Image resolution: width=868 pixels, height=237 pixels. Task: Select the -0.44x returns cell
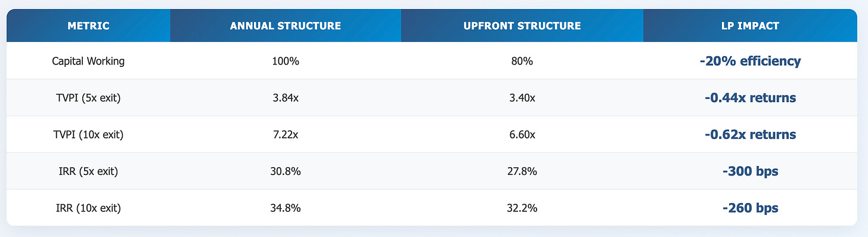click(751, 98)
